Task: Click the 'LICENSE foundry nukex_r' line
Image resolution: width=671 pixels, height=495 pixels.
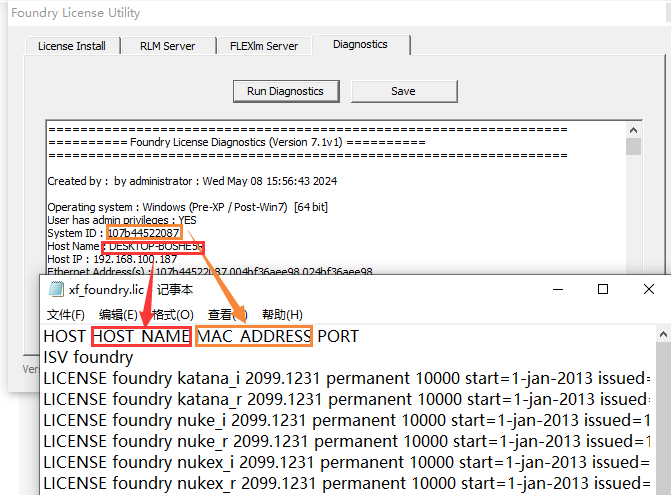Action: tap(347, 483)
